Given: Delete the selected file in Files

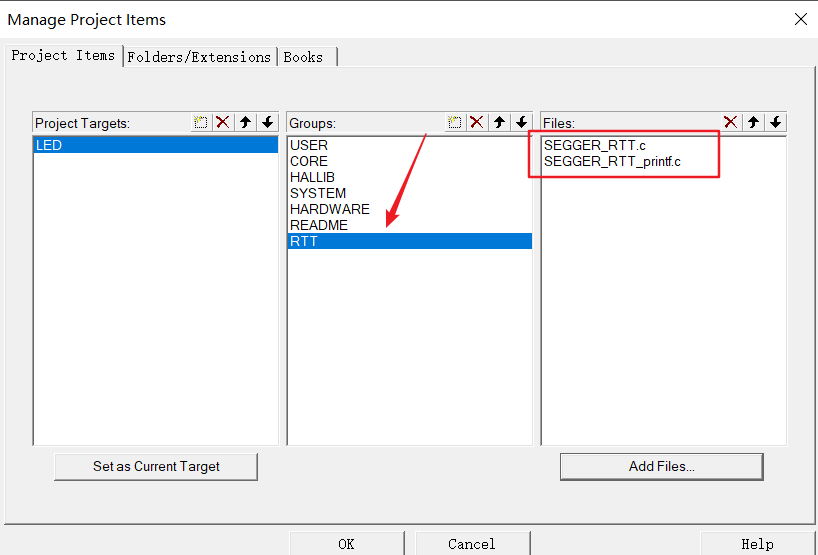Looking at the screenshot, I should click(x=731, y=123).
